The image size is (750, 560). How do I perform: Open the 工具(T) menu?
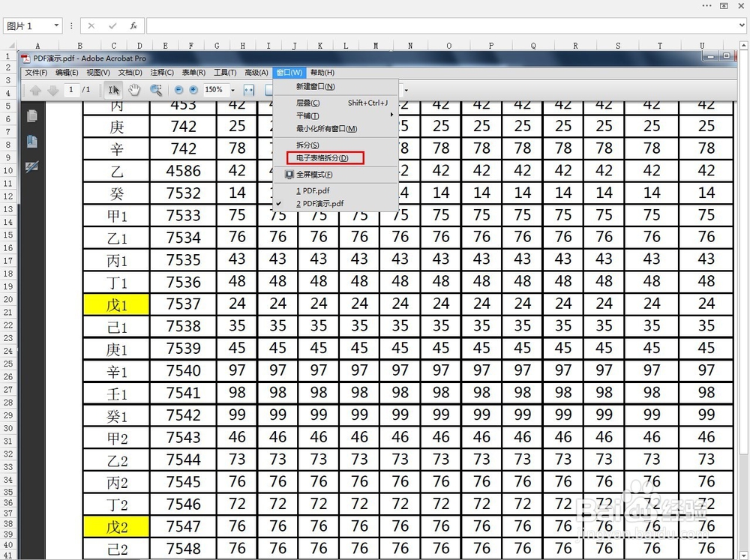tap(225, 73)
